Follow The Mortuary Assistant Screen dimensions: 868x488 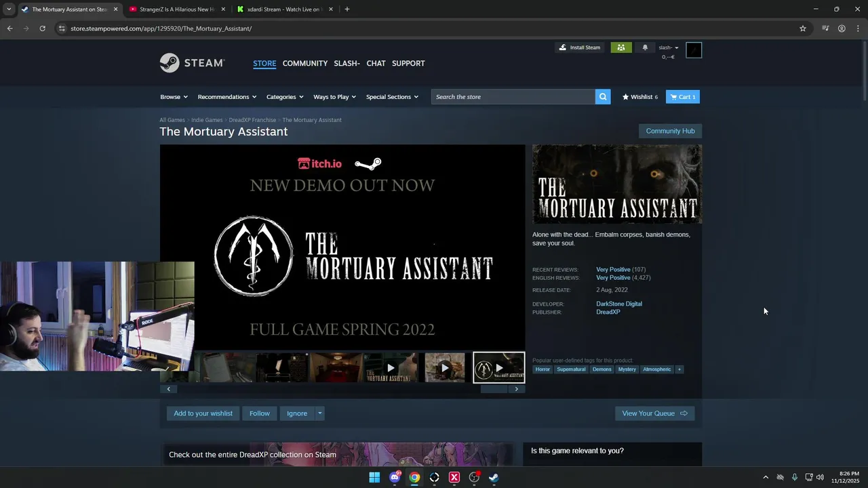(x=260, y=413)
